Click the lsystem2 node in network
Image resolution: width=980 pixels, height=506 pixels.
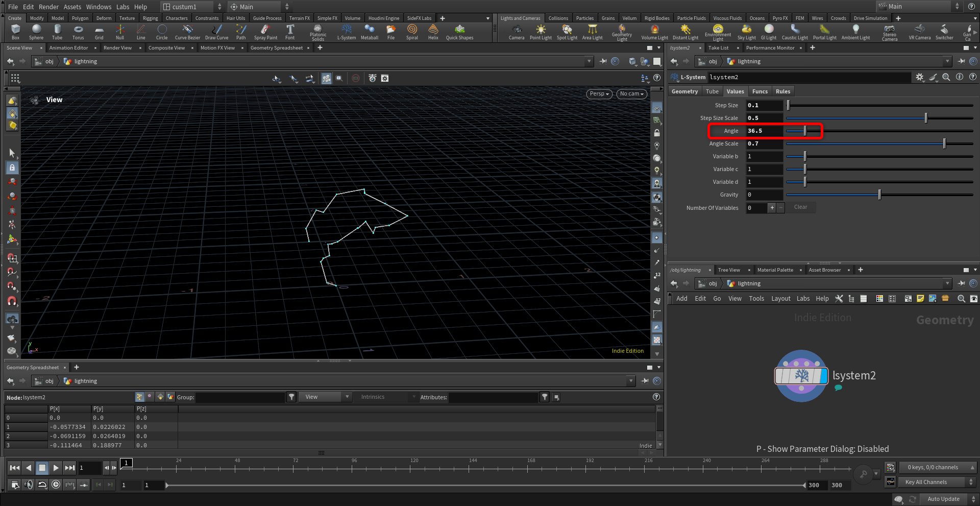click(801, 376)
